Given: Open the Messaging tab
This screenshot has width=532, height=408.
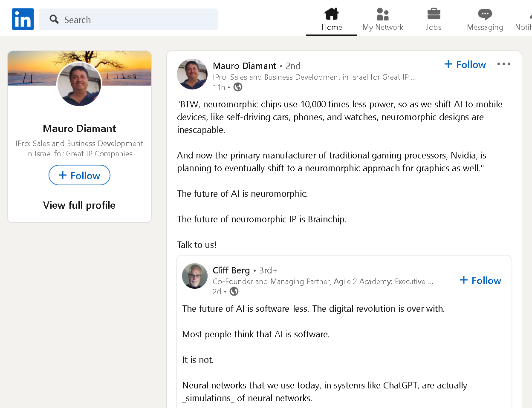Looking at the screenshot, I should [x=485, y=19].
